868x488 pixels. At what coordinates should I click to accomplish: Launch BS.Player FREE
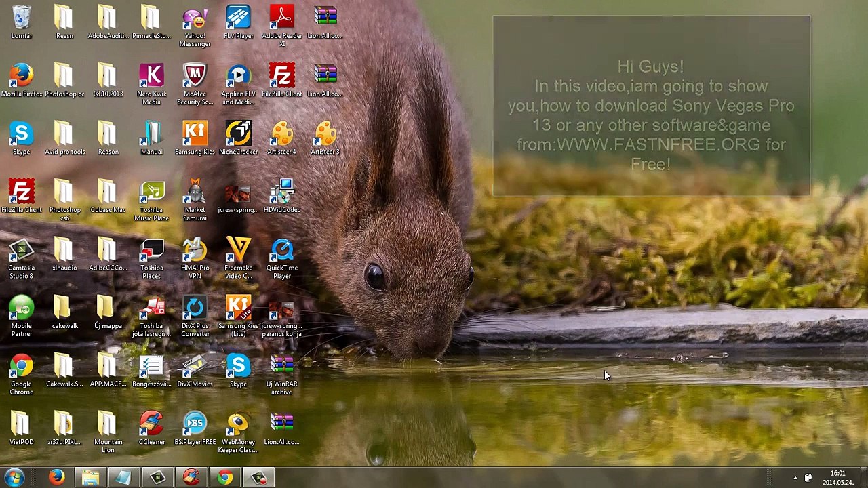[x=195, y=429]
